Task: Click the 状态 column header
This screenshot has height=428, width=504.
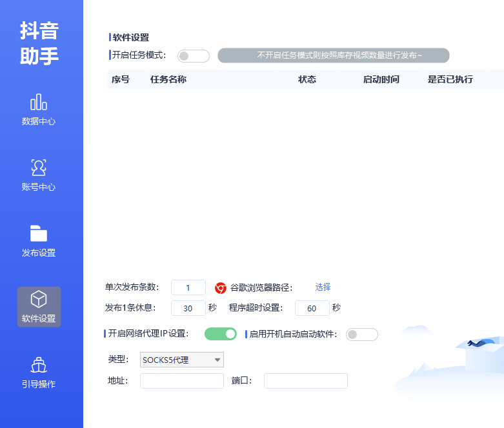Action: [x=307, y=80]
